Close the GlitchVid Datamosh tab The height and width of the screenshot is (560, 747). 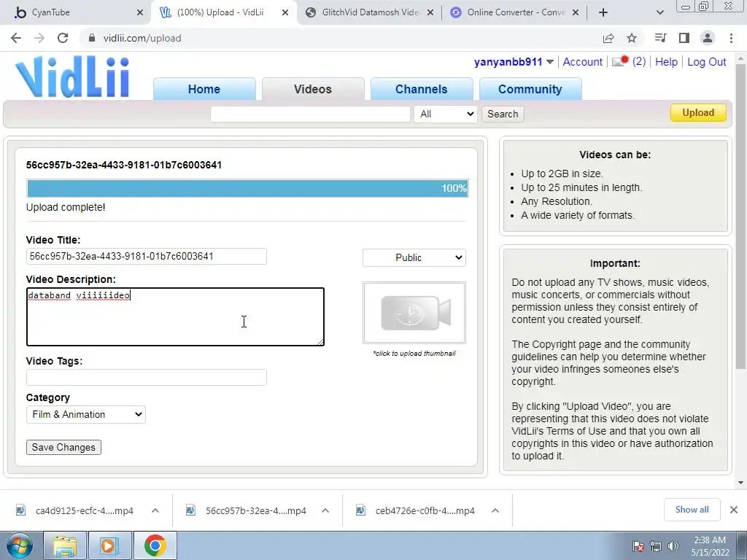(430, 13)
